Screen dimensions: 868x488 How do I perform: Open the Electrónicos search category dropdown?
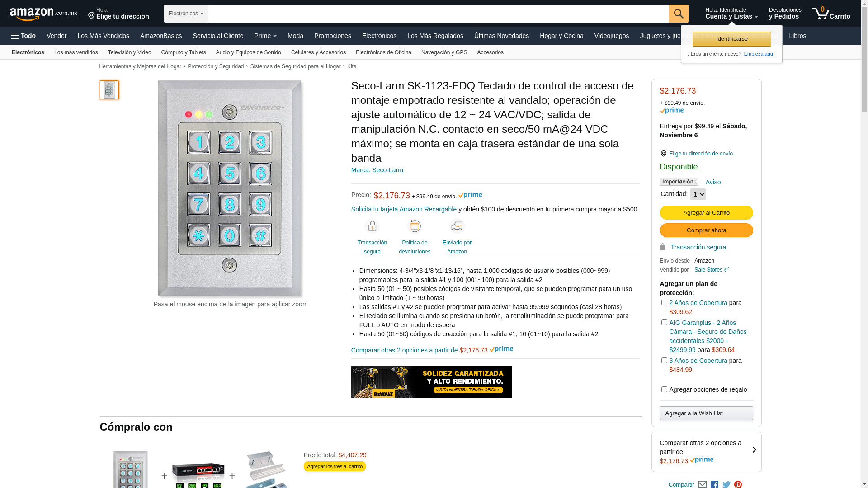186,14
